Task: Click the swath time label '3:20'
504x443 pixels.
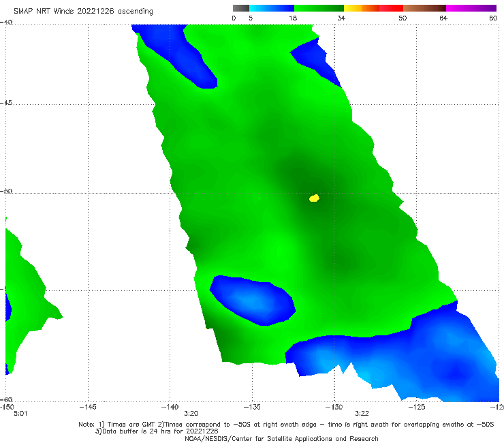Action: 191,414
